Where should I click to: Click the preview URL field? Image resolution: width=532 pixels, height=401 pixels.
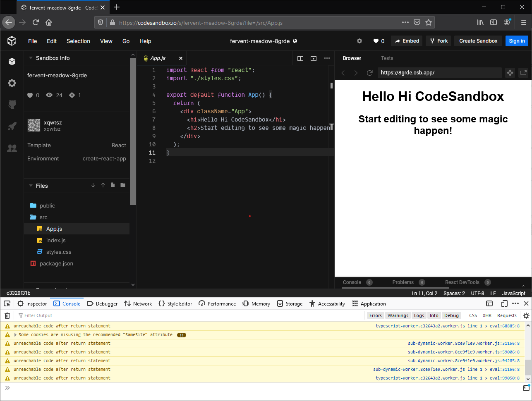(439, 73)
